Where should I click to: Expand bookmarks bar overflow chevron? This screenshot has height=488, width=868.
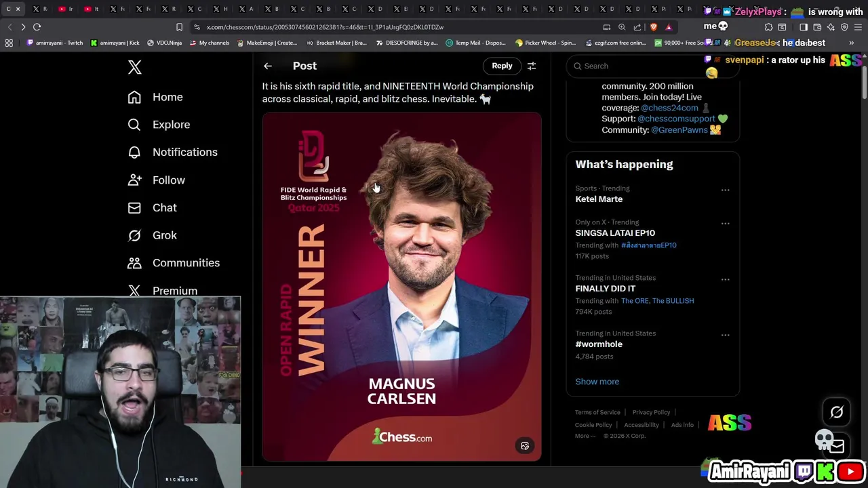click(x=852, y=43)
